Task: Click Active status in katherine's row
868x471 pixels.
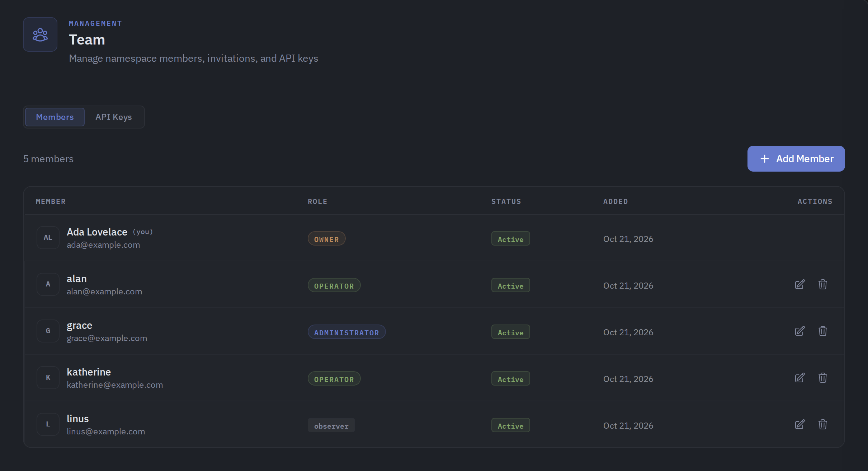Action: [x=511, y=379]
